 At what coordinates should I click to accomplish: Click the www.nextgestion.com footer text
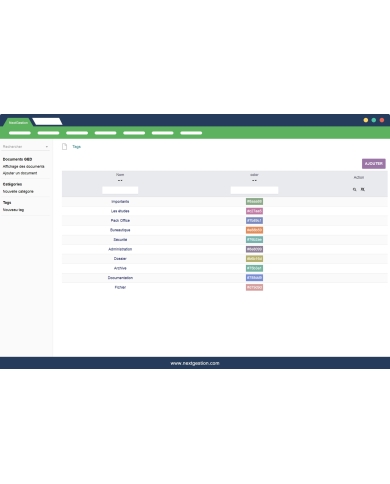tap(195, 363)
